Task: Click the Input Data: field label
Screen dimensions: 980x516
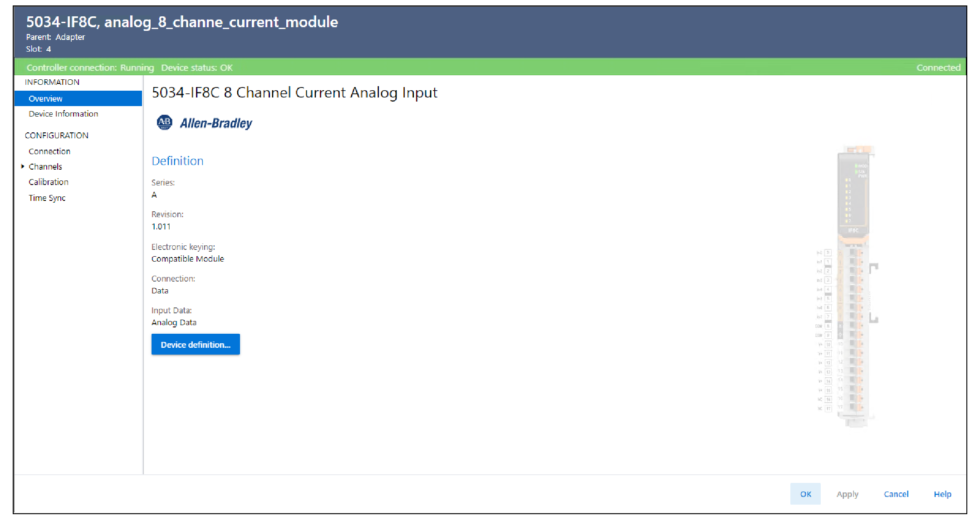Action: 171,311
